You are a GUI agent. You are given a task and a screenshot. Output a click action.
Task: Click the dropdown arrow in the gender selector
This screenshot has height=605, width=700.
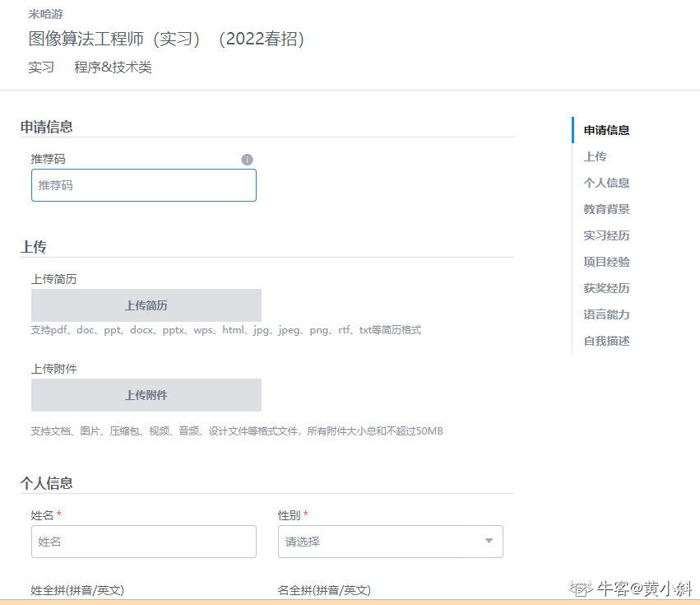491,542
